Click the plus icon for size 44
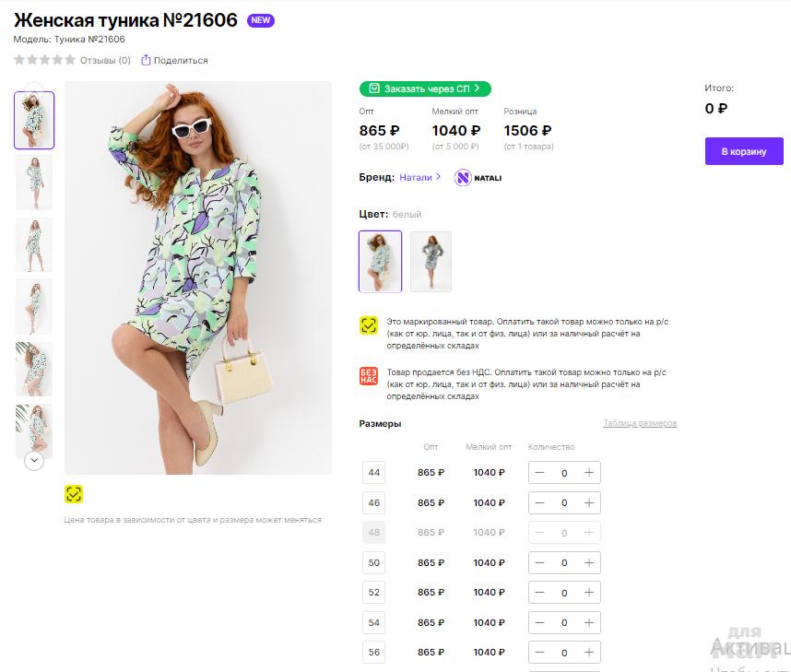The height and width of the screenshot is (672, 791). tap(589, 473)
